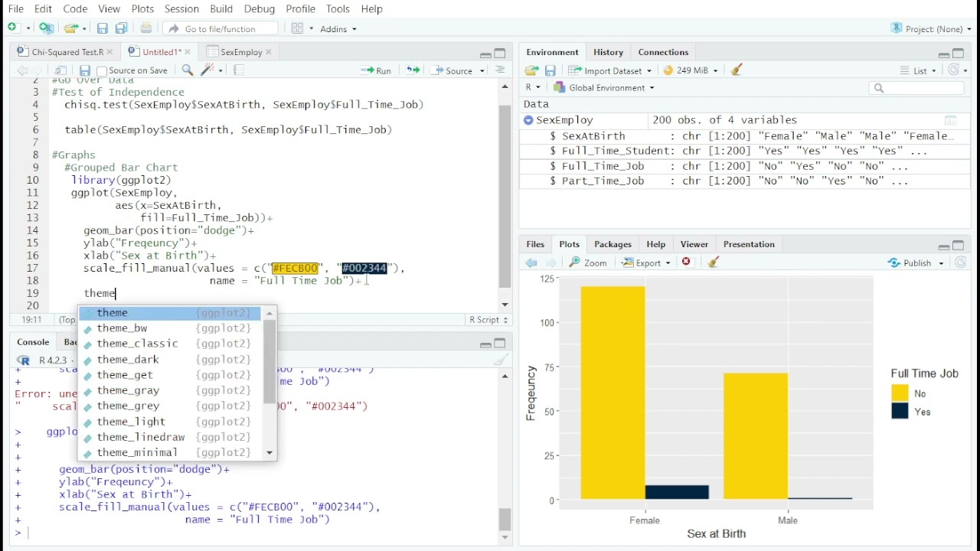Change the R Script file type selector

click(489, 320)
